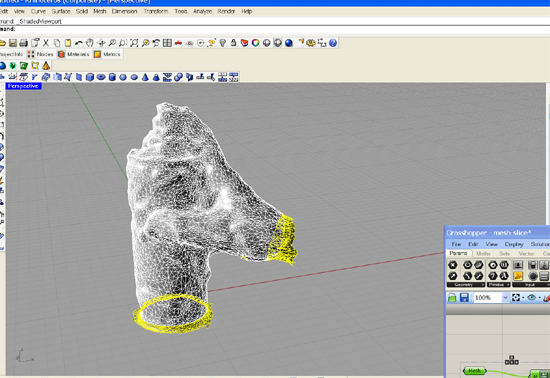Open the Grasshopper zoom 100% dropdown
The height and width of the screenshot is (378, 550).
click(x=505, y=298)
